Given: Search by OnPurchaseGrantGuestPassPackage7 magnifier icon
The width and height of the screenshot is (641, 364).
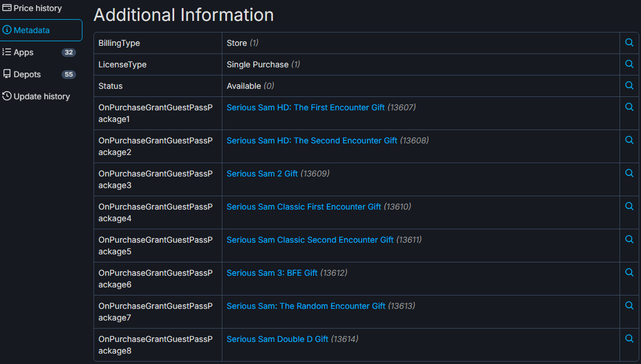Looking at the screenshot, I should (629, 305).
